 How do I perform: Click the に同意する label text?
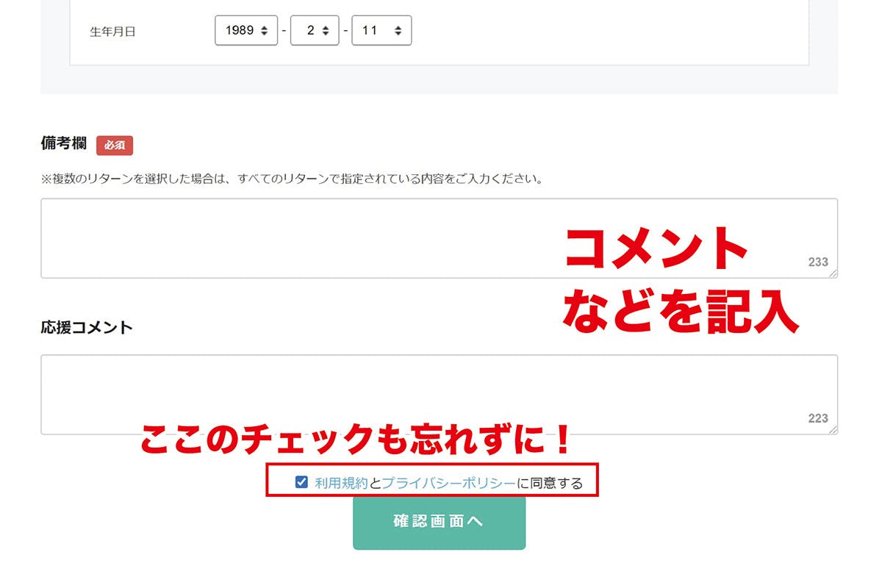[x=549, y=483]
